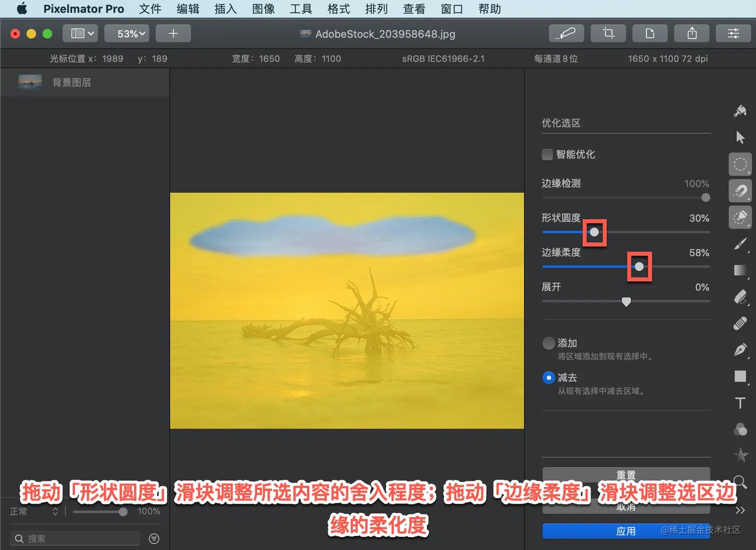
Task: Select the Rectangle shape tool
Action: [x=740, y=376]
